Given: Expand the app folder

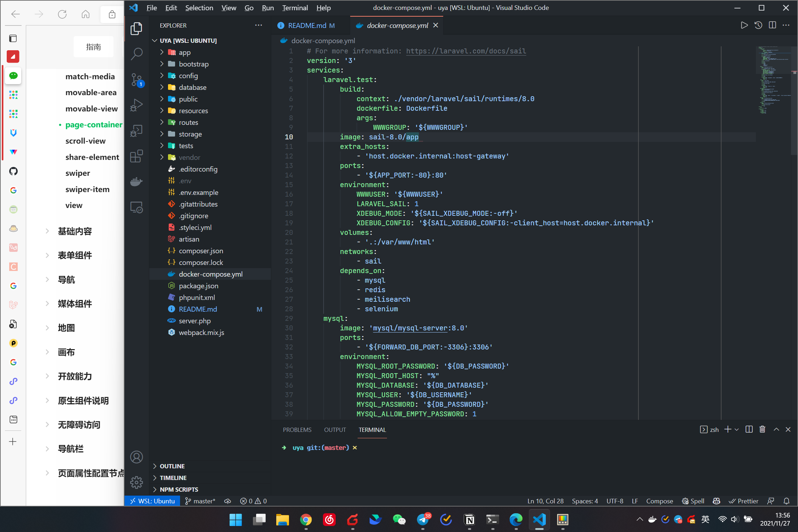Looking at the screenshot, I should [210, 52].
